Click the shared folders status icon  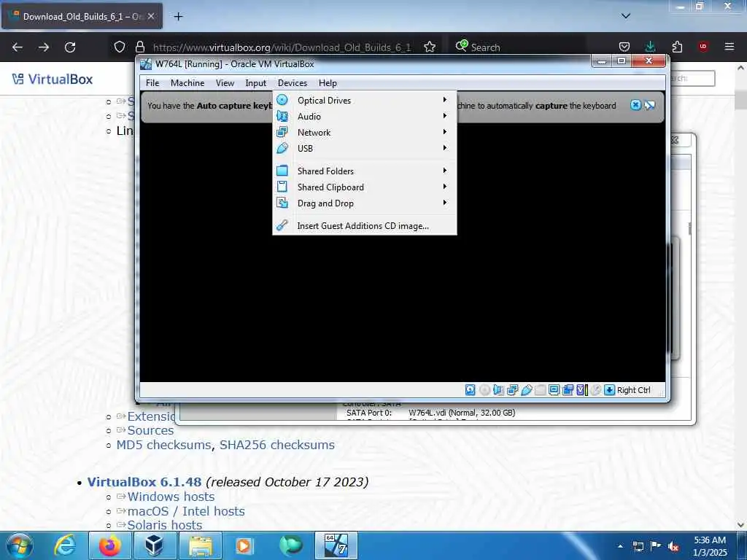coord(541,390)
